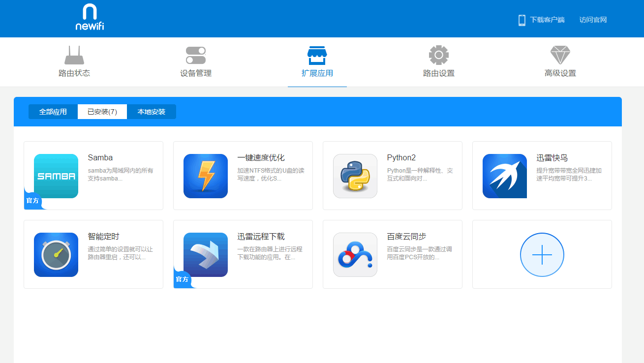Open the Samba app icon
This screenshot has width=644, height=363.
(x=56, y=176)
